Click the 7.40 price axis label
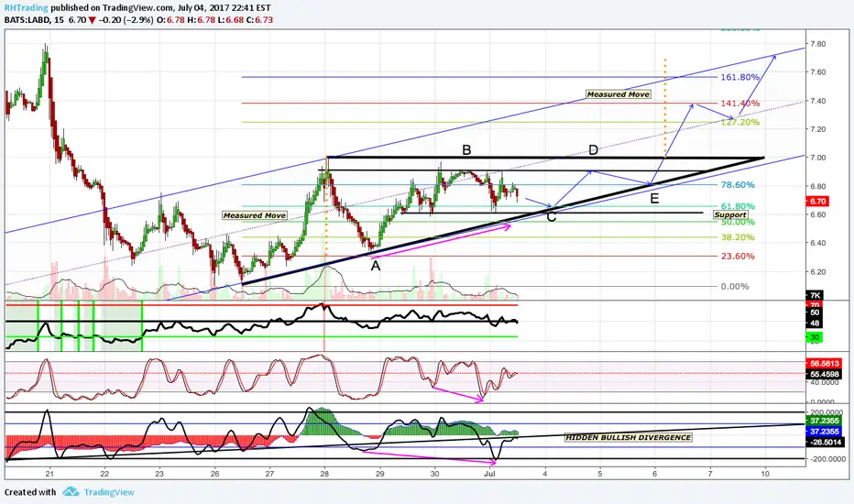Screen dimensions: 854x504 pyautogui.click(x=817, y=102)
